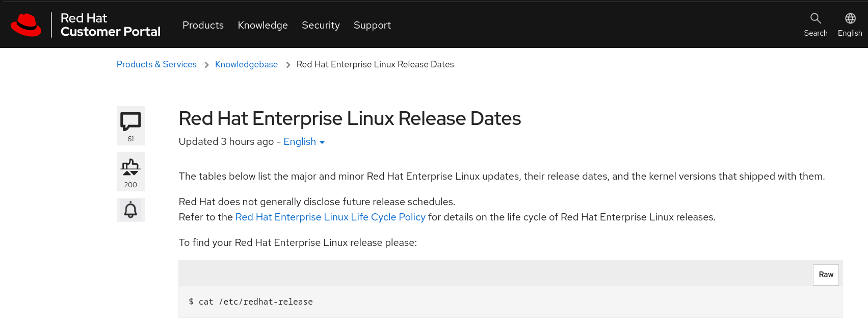Click the breadcrumb text 'Red Hat Enterprise Linux Release Dates'
This screenshot has width=868, height=323.
[x=375, y=64]
